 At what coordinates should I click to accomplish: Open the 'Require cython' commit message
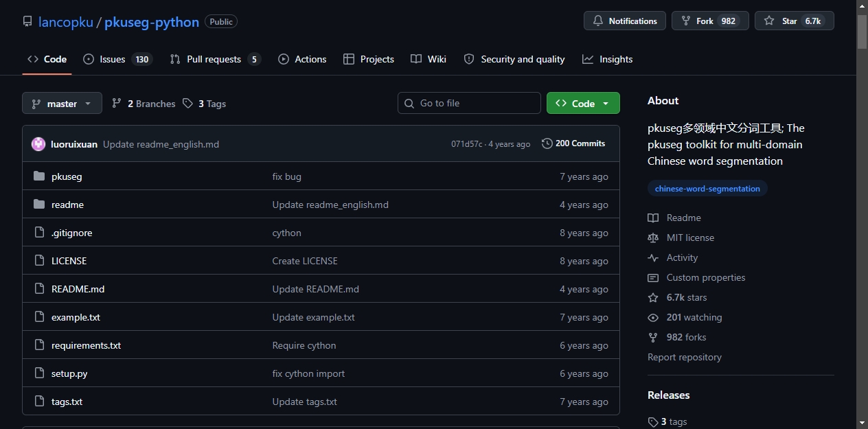coord(304,345)
